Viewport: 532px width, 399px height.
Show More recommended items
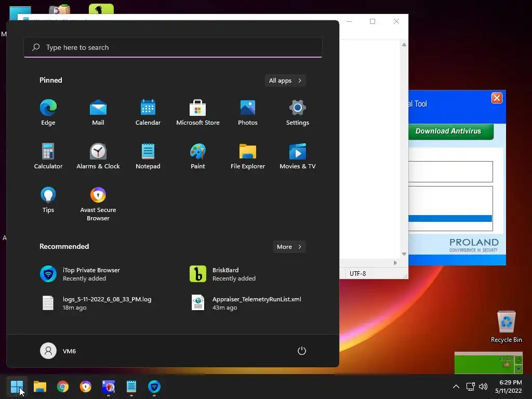(289, 247)
